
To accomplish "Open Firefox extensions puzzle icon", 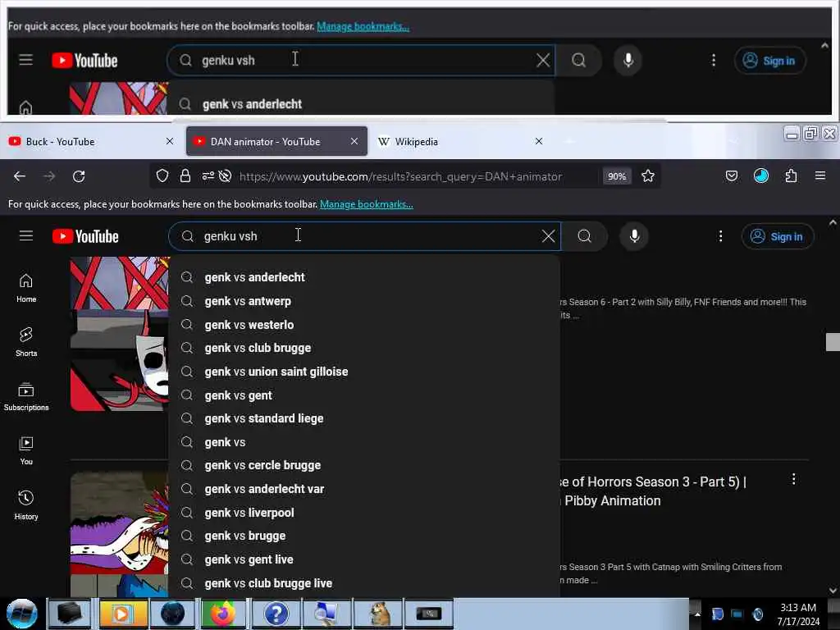I will tap(791, 176).
